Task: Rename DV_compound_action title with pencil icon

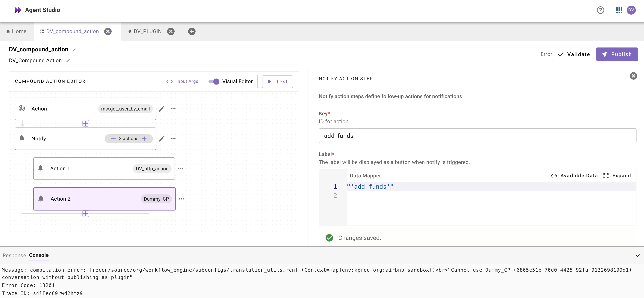Action: [x=75, y=50]
